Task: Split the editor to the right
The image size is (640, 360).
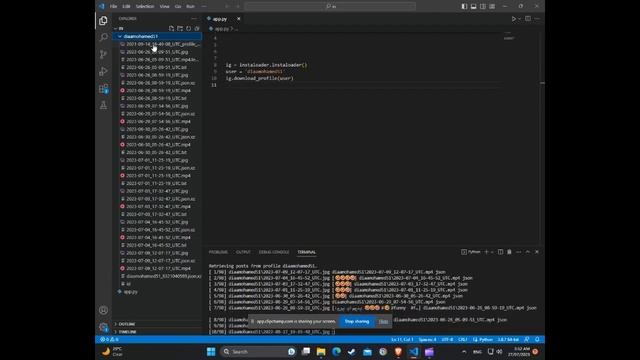Action: pyautogui.click(x=528, y=19)
